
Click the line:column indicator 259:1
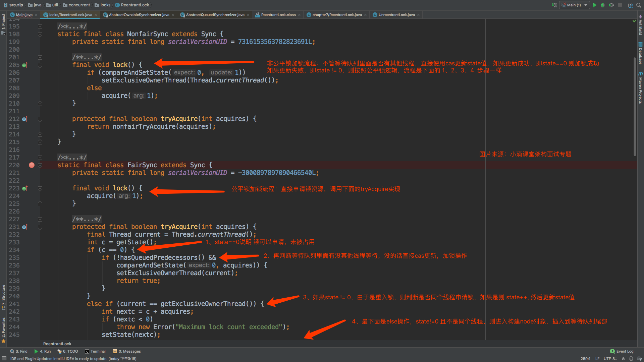(585, 359)
